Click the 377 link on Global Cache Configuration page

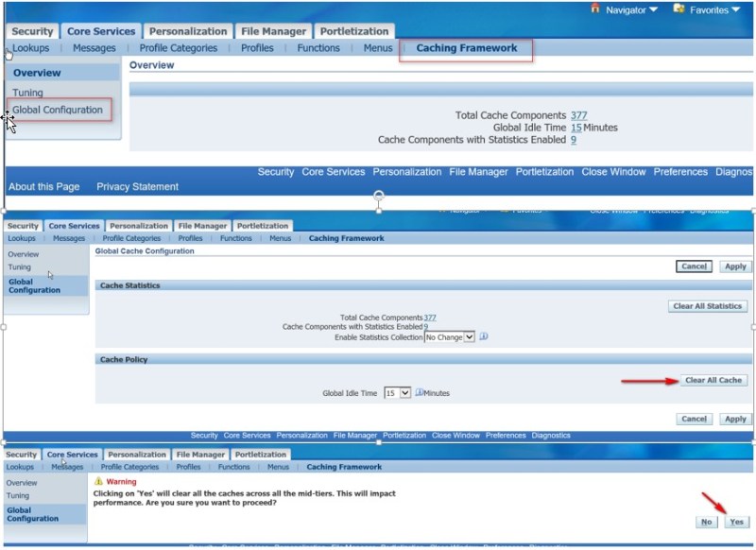pyautogui.click(x=430, y=318)
